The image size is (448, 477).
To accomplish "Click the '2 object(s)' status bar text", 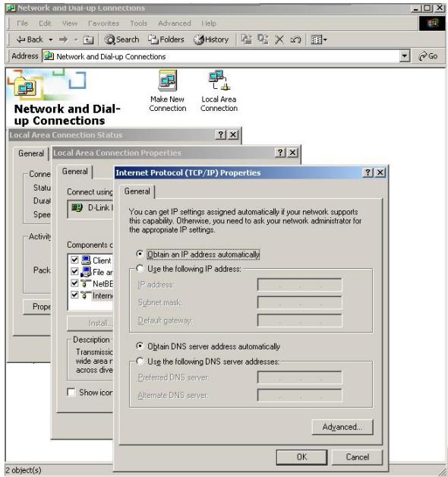I will (x=24, y=470).
